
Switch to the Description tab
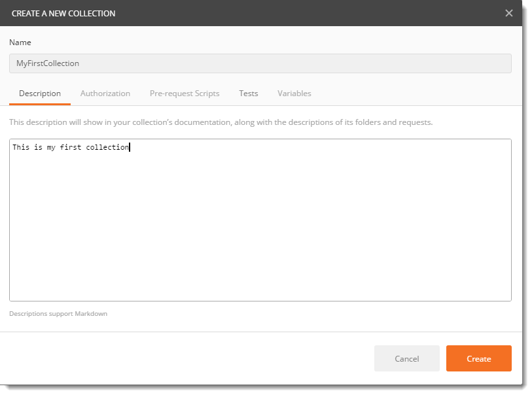(40, 94)
